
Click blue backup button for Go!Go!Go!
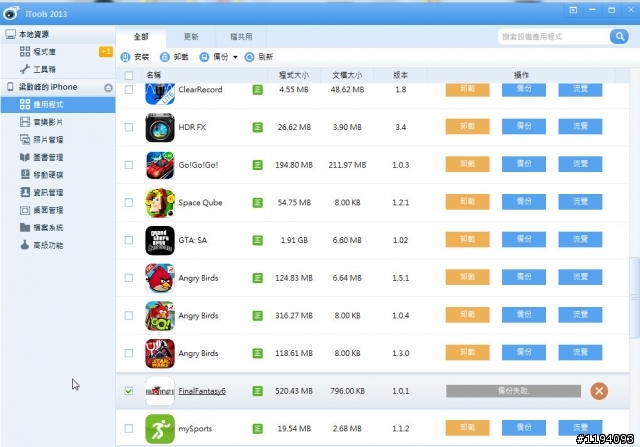524,164
